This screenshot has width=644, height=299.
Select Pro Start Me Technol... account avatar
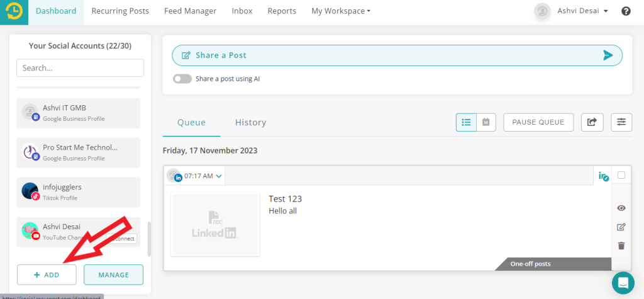(30, 151)
